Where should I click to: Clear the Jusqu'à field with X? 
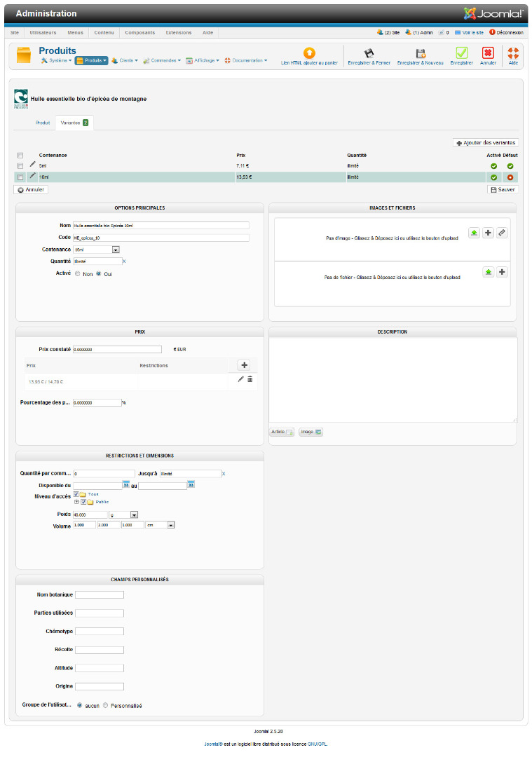pyautogui.click(x=223, y=474)
